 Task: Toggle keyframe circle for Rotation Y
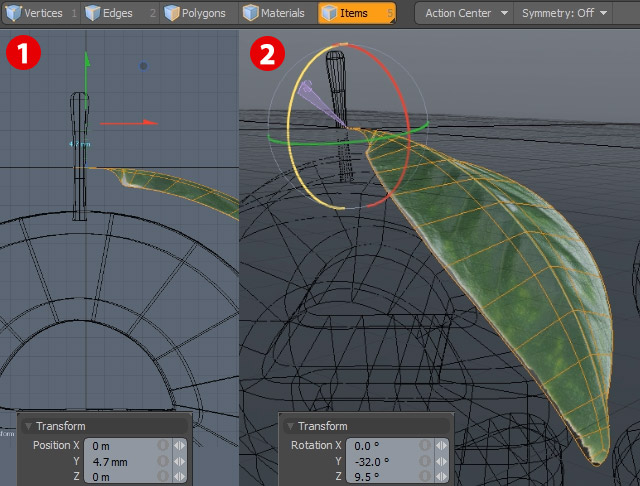tap(424, 462)
